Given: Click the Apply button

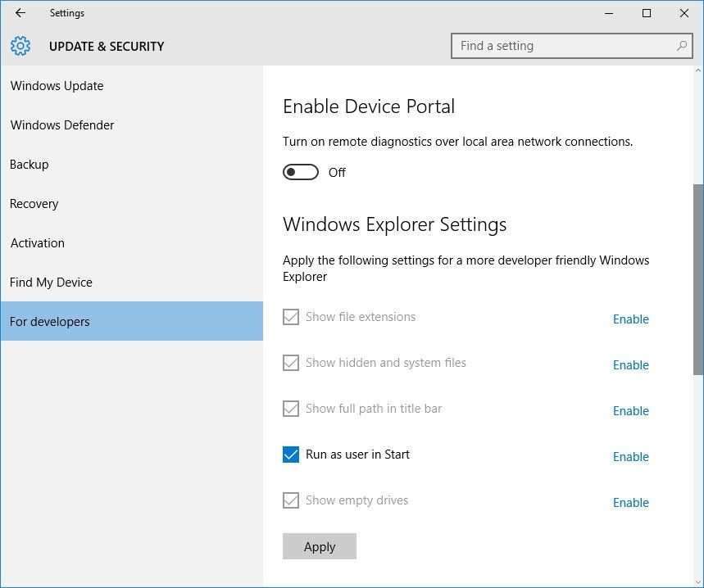Looking at the screenshot, I should (x=319, y=546).
